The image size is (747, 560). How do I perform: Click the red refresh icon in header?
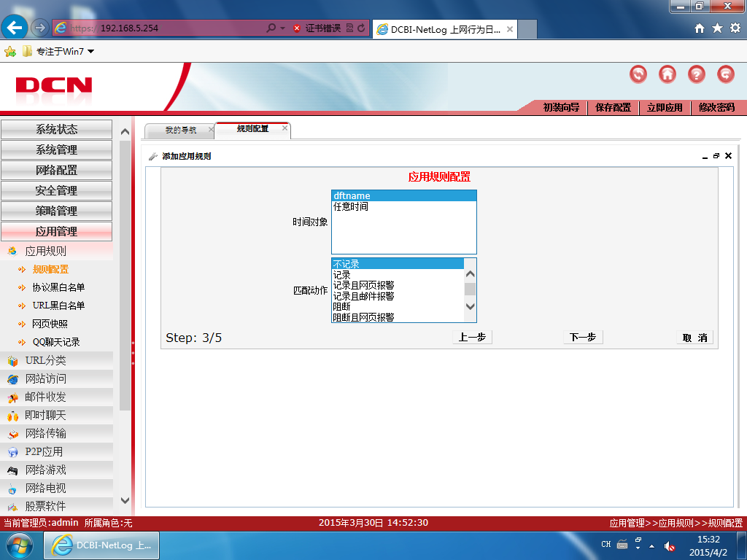638,74
